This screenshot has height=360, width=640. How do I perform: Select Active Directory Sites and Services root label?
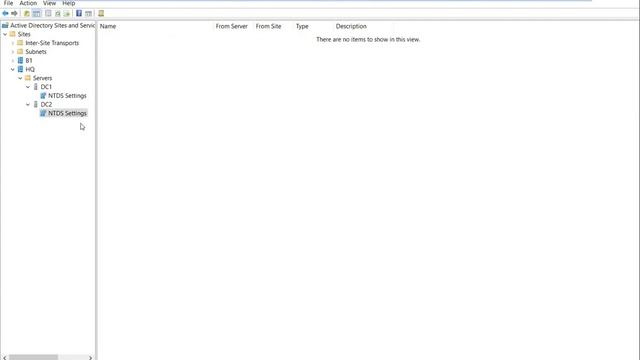pos(52,25)
